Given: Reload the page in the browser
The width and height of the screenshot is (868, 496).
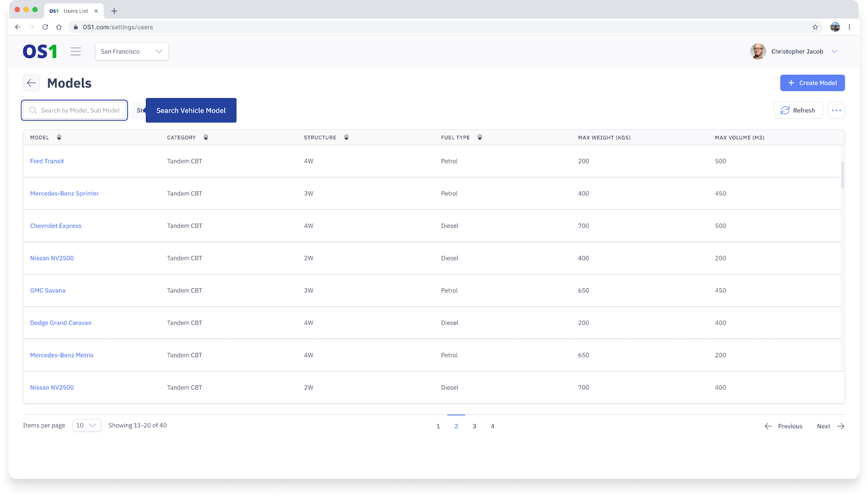Looking at the screenshot, I should 45,27.
